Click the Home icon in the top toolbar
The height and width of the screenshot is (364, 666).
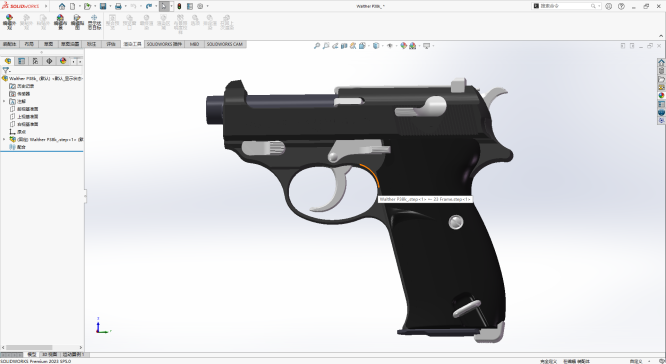62,6
